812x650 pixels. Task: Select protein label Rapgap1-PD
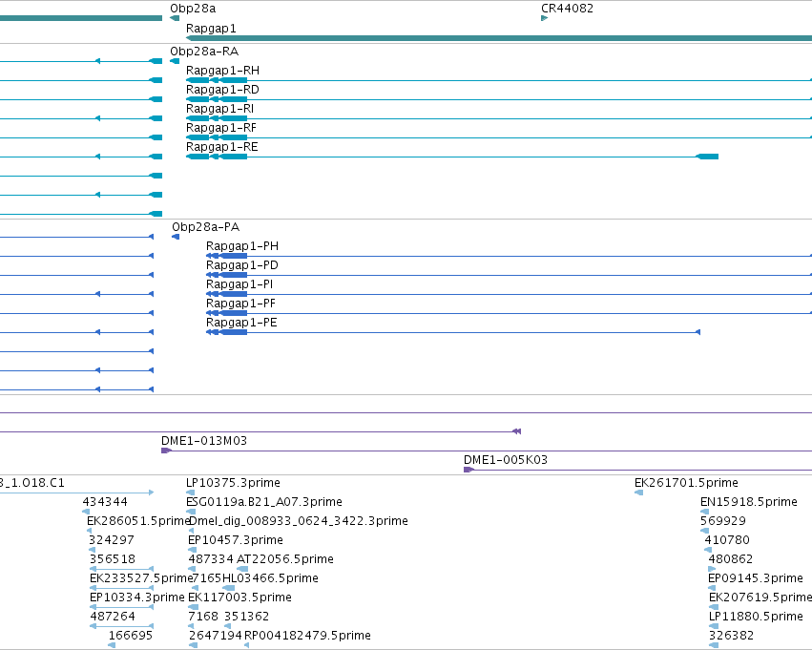[242, 265]
